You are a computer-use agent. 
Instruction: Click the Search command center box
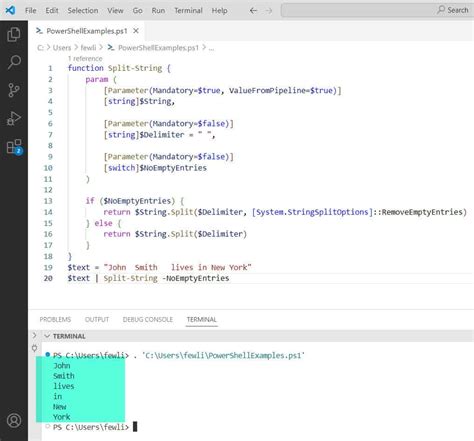[377, 10]
